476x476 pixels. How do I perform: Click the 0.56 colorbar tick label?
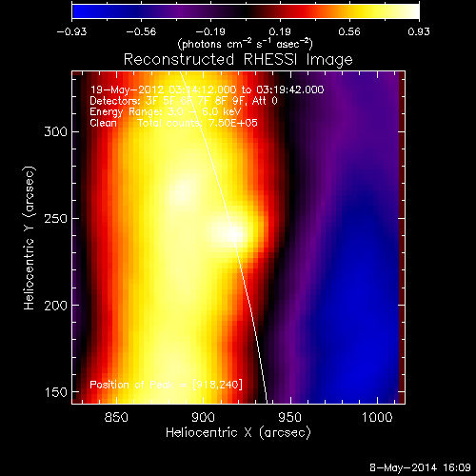click(349, 31)
